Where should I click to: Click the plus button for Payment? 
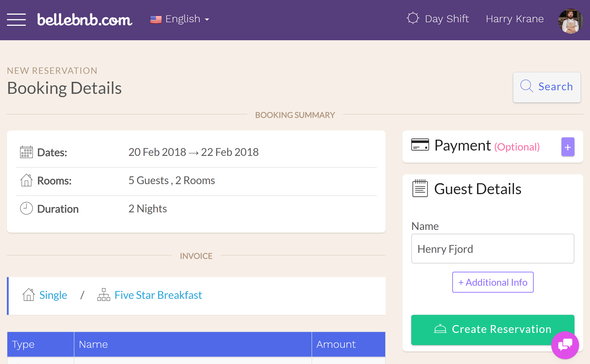568,147
